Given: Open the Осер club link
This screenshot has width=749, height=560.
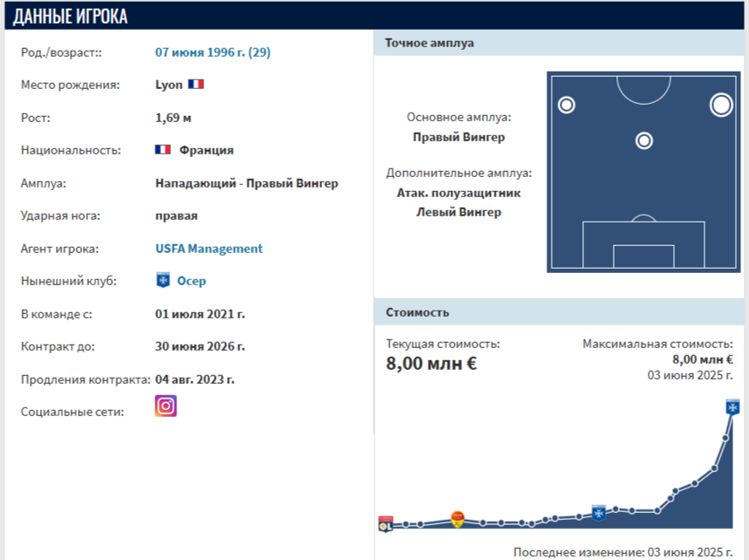Looking at the screenshot, I should (191, 281).
